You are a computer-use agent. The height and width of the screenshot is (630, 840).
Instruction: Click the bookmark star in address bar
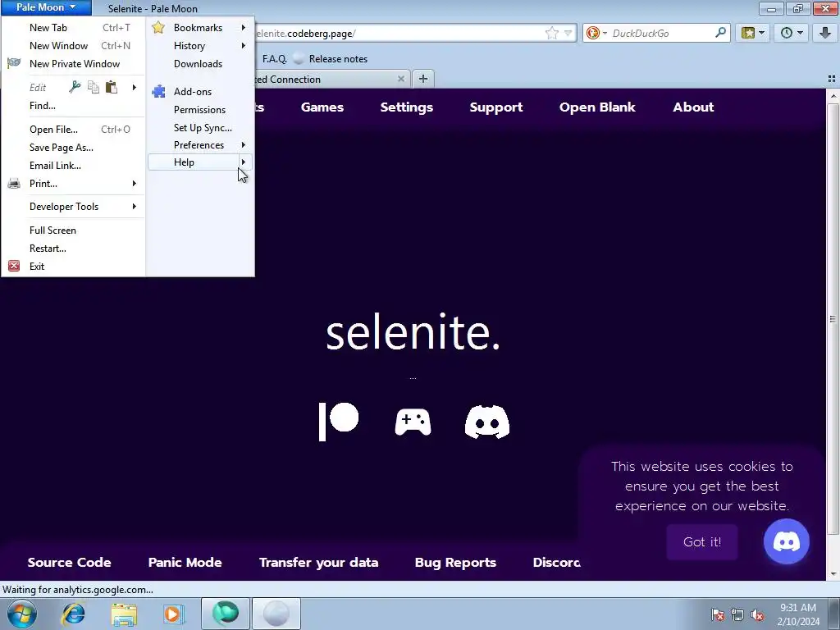(552, 33)
